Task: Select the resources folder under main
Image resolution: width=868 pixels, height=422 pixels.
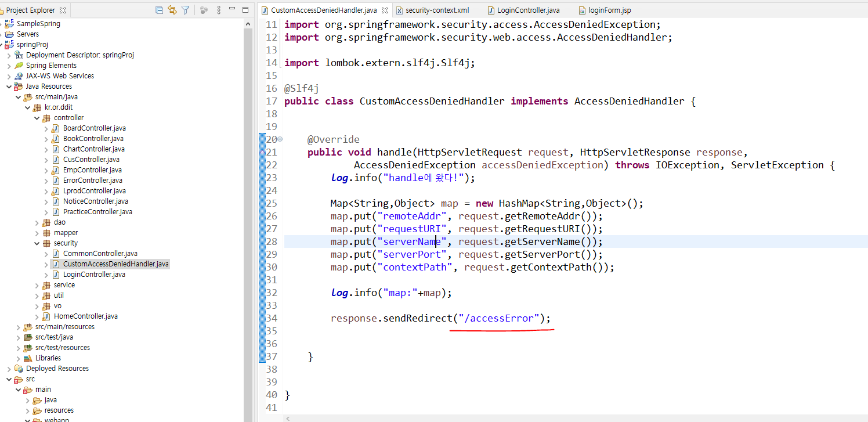Action: (59, 410)
